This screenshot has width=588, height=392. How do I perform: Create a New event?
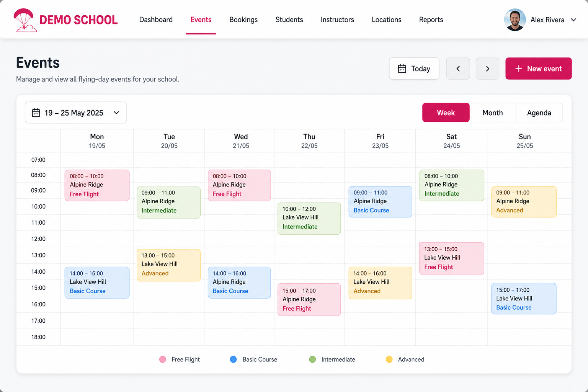pos(539,69)
